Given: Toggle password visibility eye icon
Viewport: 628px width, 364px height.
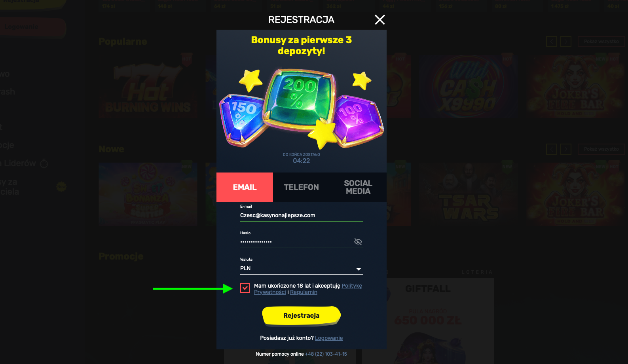Looking at the screenshot, I should (x=358, y=242).
